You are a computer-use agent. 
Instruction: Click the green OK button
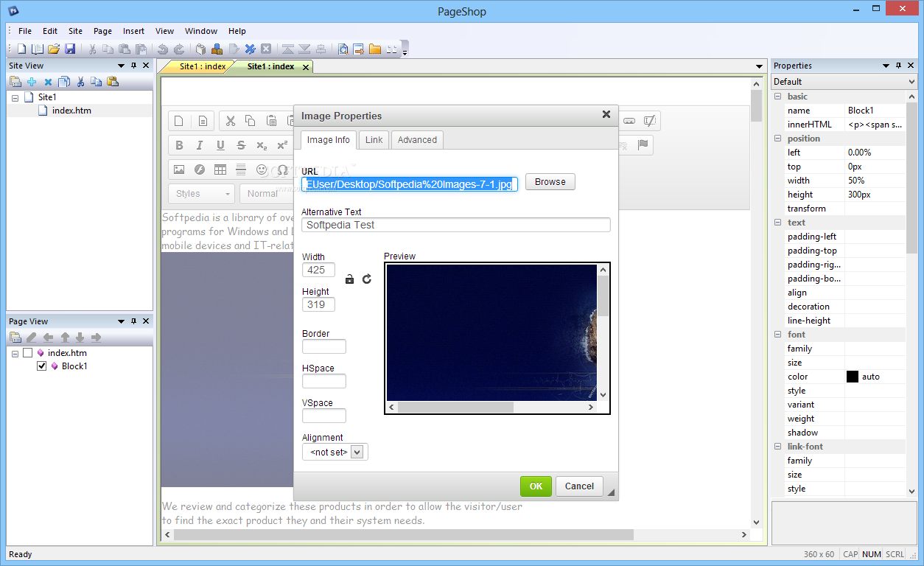pos(536,486)
